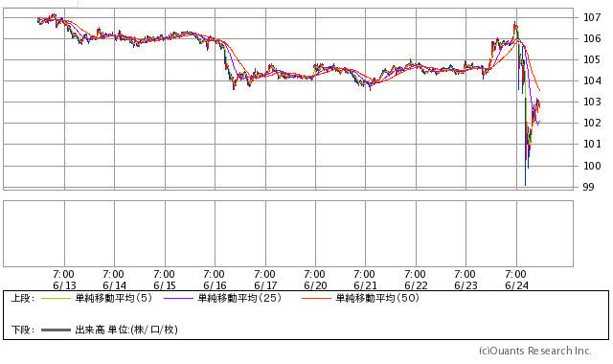The image size is (613, 364).
Task: Click the 101 price axis label
Action: pos(592,145)
